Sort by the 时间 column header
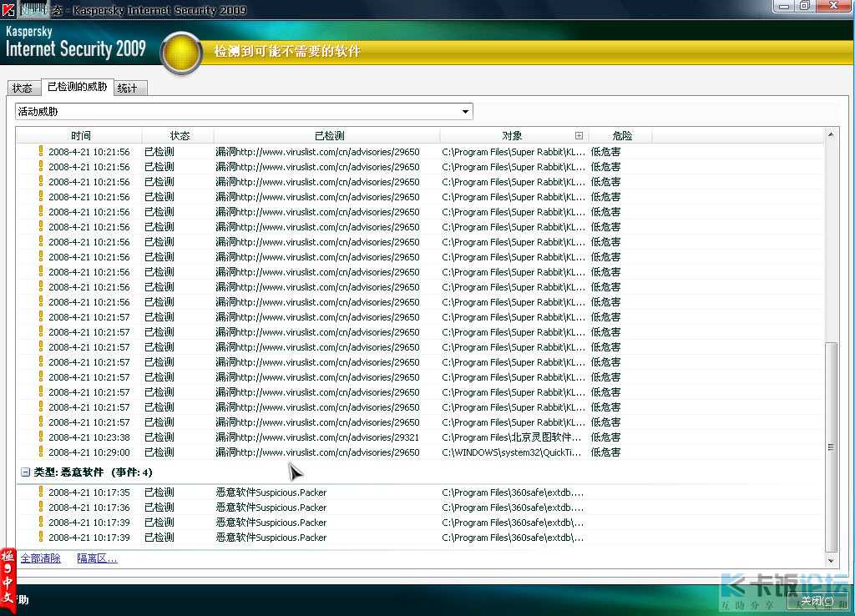 click(81, 136)
